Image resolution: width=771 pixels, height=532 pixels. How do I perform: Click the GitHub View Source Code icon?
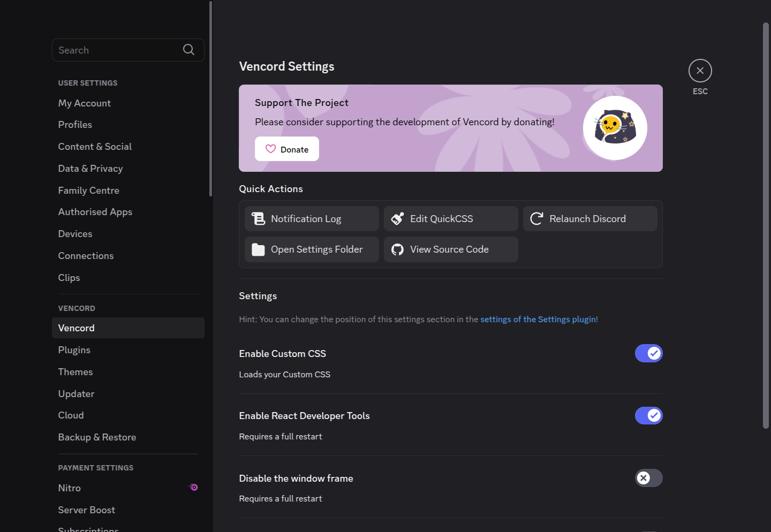coord(397,249)
